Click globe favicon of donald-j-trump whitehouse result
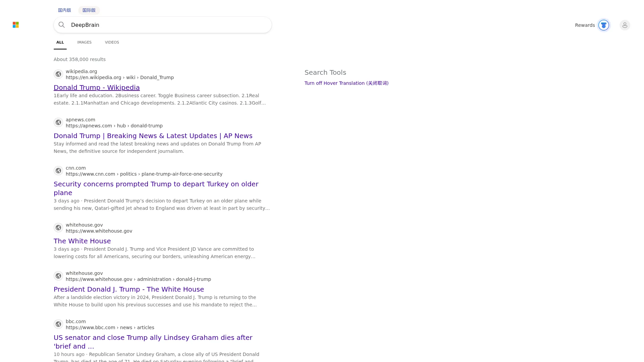644x362 pixels. click(58, 276)
